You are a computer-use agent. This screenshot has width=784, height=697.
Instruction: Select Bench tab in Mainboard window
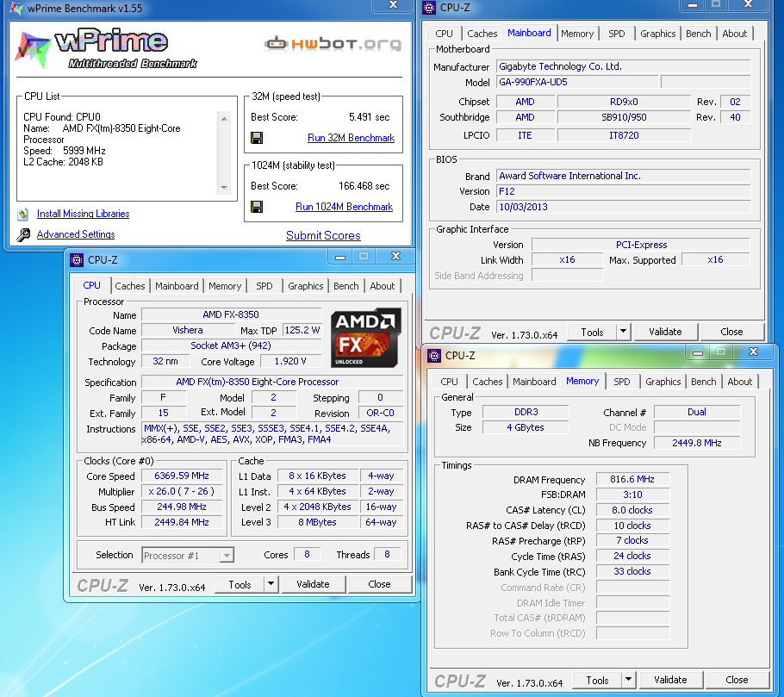[x=699, y=34]
